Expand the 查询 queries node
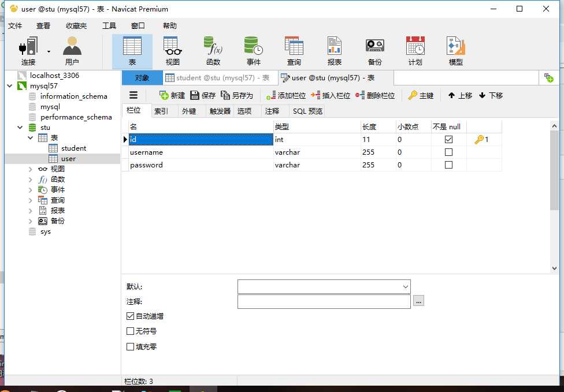564x392 pixels. click(31, 200)
